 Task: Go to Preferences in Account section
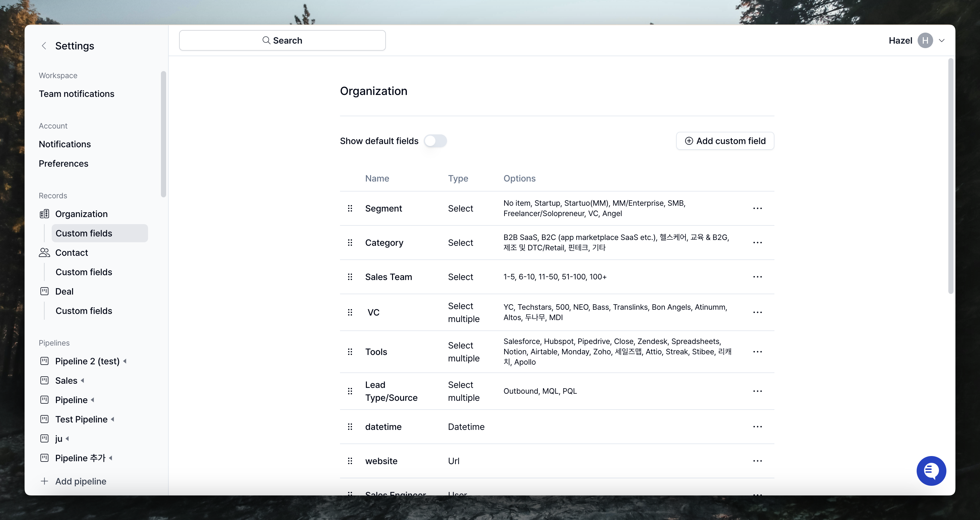pos(64,163)
